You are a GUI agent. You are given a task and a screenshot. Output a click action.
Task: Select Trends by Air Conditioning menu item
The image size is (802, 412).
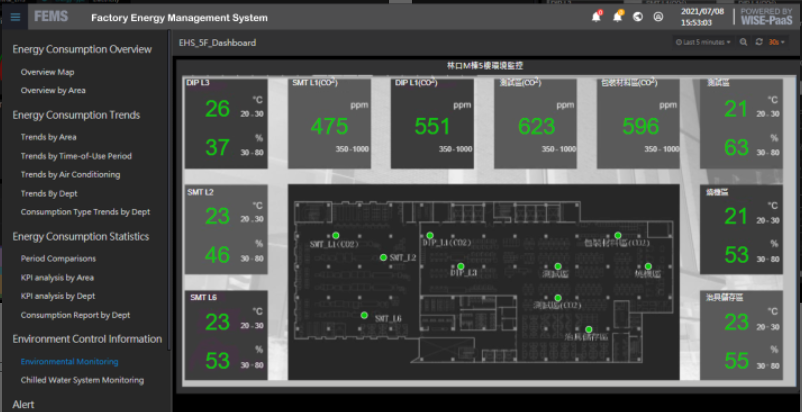[x=70, y=174]
